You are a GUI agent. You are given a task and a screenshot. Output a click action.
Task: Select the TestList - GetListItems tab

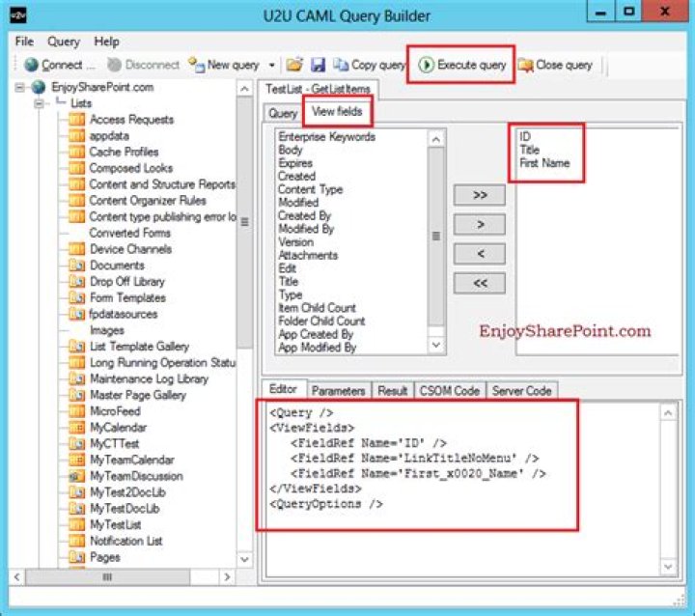click(x=318, y=89)
